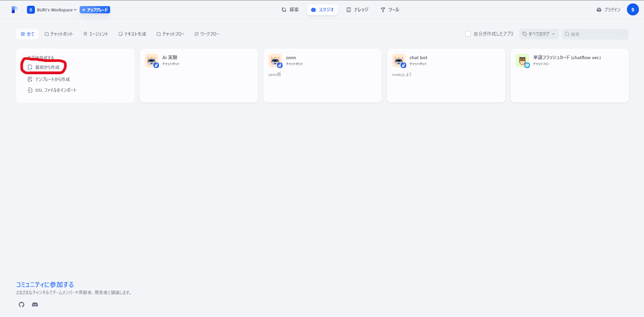Image resolution: width=644 pixels, height=317 pixels.
Task: Open the BURI's Workspace dropdown
Action: click(x=51, y=9)
